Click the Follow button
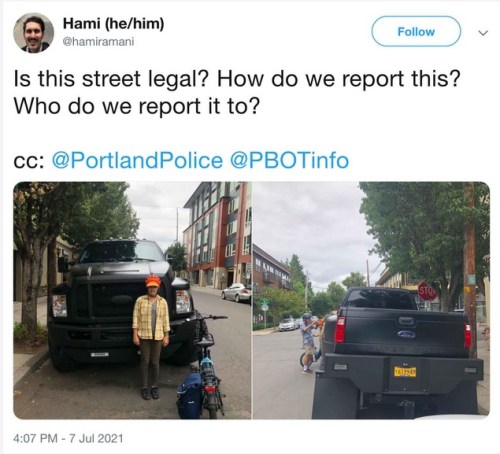The image size is (500, 454). click(416, 31)
